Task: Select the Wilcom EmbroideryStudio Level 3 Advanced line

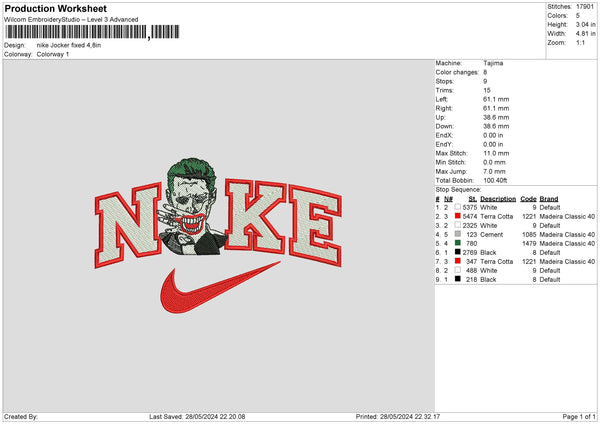Action: coord(71,20)
